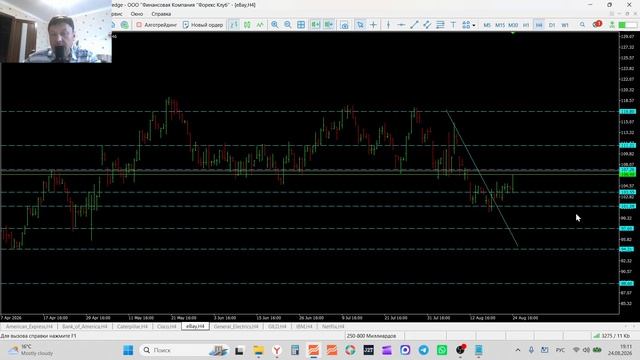Switch chart to candlestick mode
The height and width of the screenshot is (360, 640).
(x=247, y=25)
